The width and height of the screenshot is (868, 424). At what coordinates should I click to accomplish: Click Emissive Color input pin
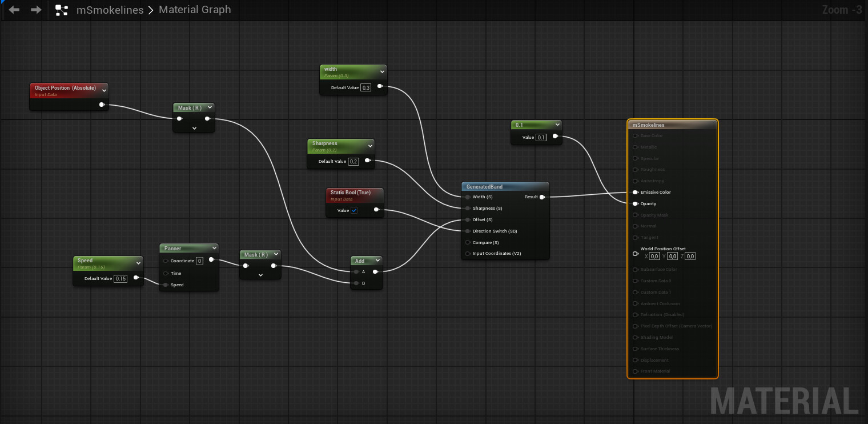coord(635,193)
